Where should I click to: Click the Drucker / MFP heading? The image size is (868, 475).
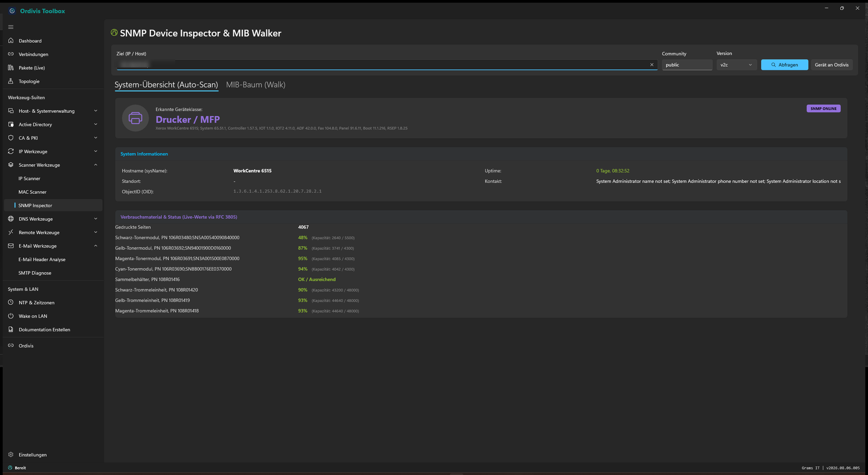188,119
